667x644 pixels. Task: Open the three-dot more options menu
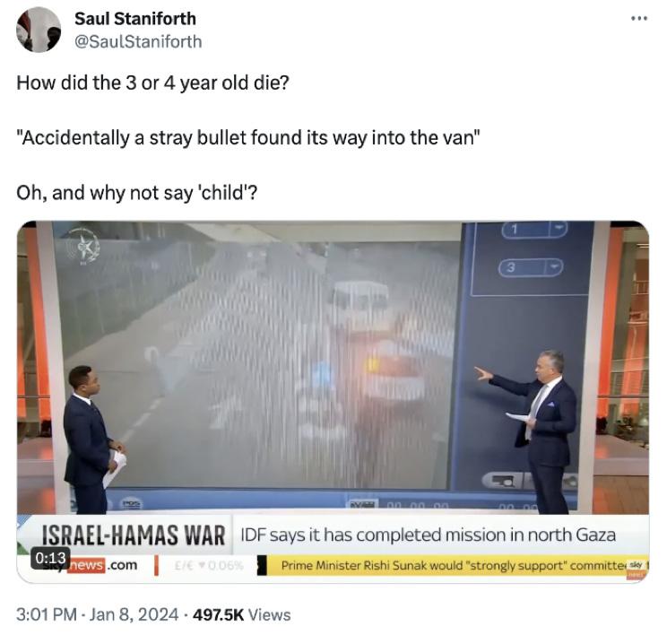click(639, 18)
